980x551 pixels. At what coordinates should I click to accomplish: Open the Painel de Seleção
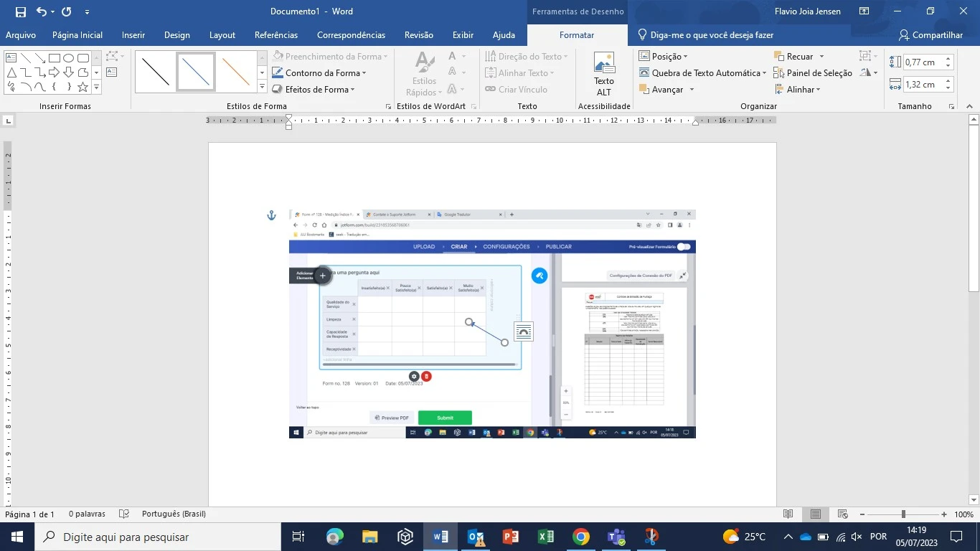click(x=821, y=72)
